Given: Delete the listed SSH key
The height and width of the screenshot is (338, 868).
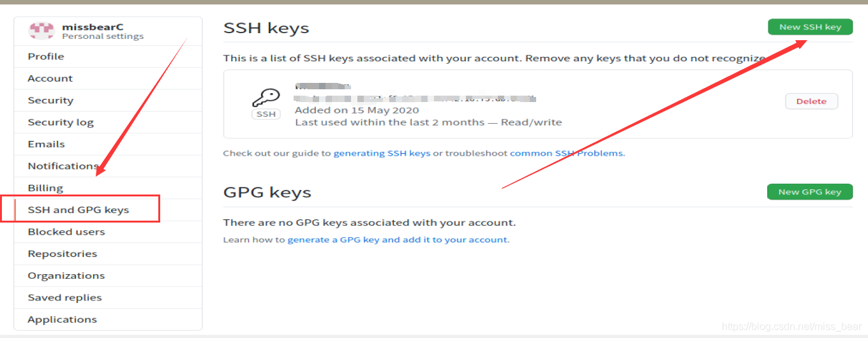Looking at the screenshot, I should 811,101.
